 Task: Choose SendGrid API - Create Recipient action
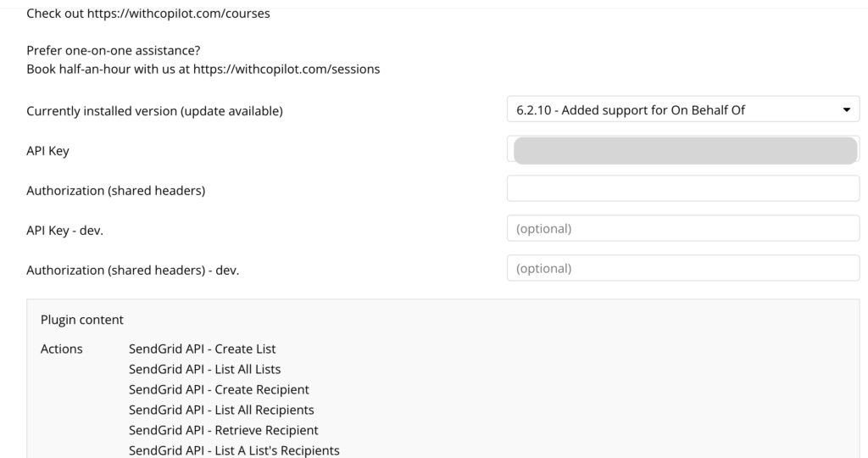coord(219,389)
